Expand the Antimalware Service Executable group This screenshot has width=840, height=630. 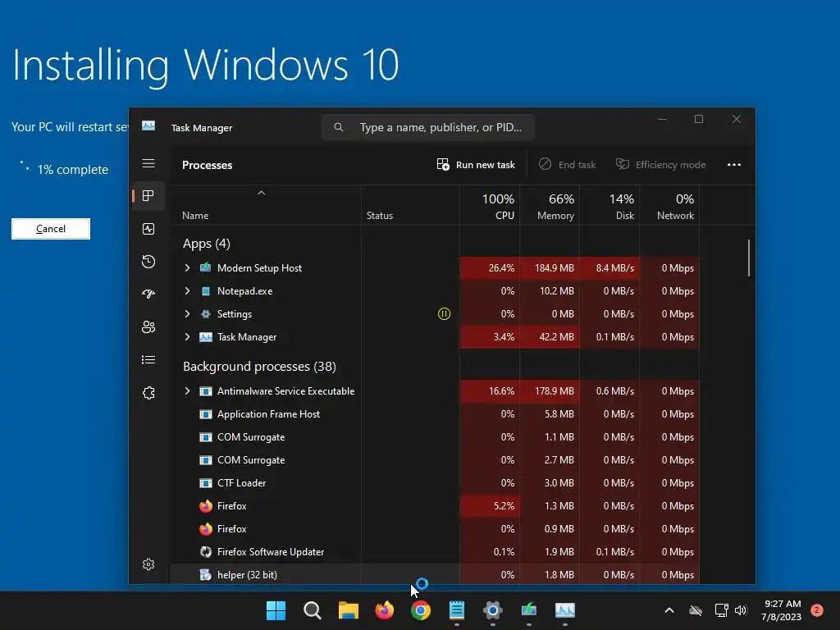point(187,391)
